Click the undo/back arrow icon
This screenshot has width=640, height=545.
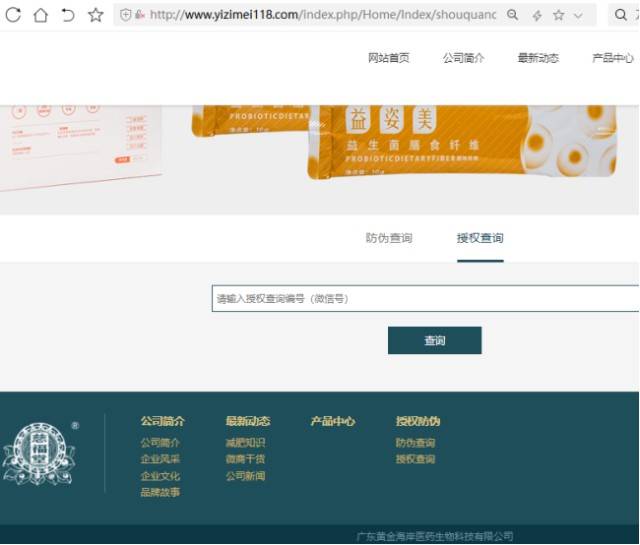pos(68,15)
